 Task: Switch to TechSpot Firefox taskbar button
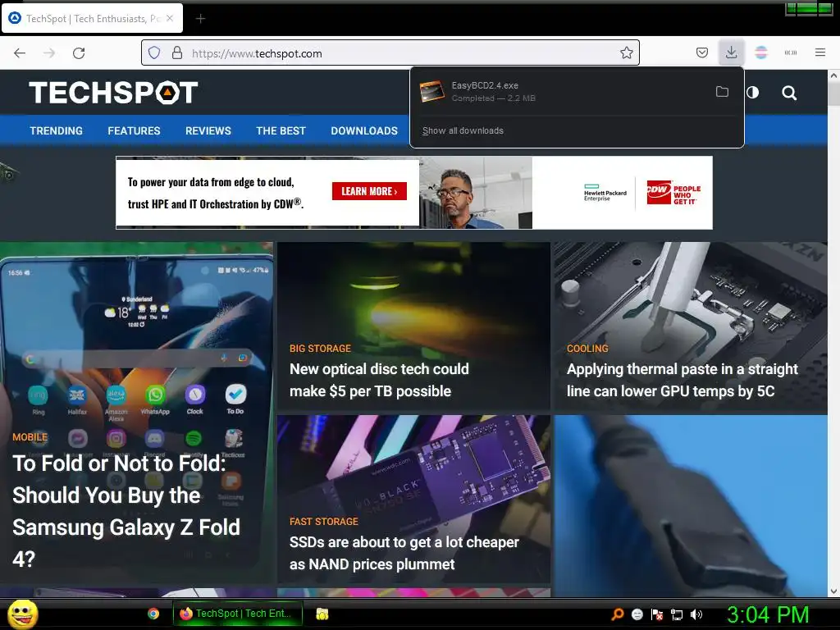(238, 614)
